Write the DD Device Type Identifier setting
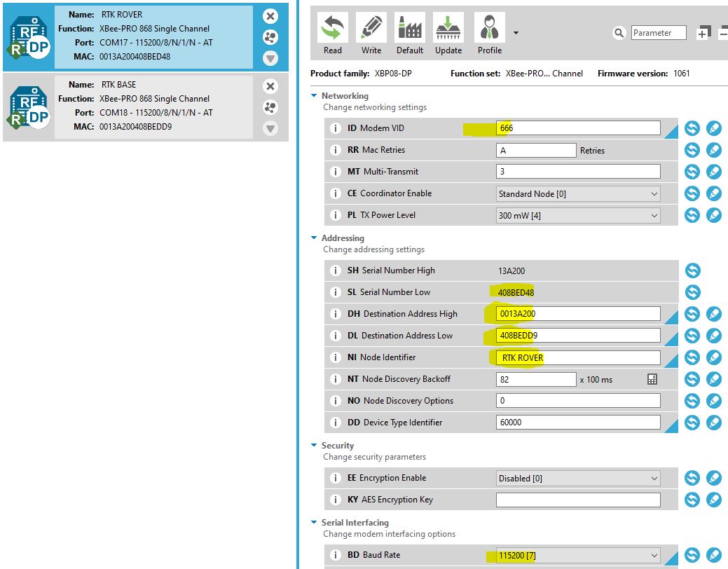This screenshot has width=728, height=569. 713,423
